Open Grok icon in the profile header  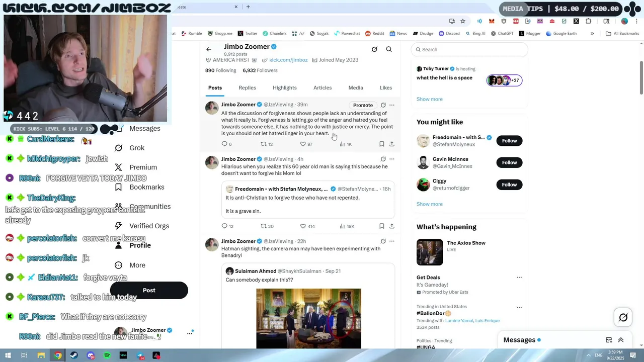(374, 49)
